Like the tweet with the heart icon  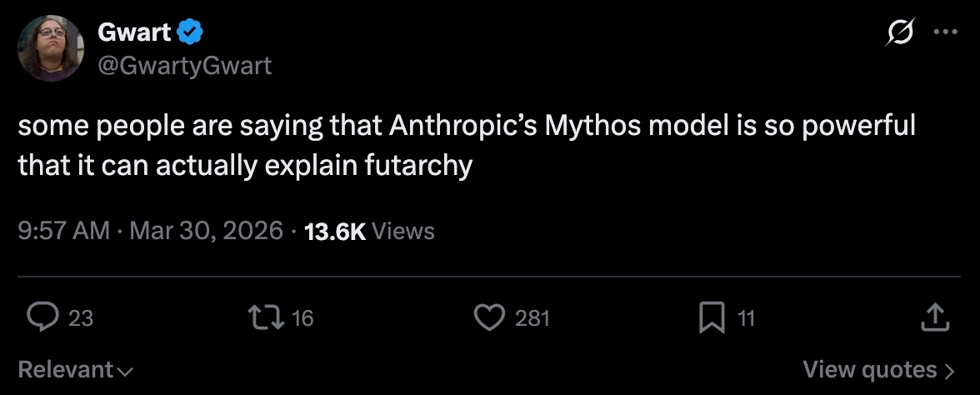point(489,317)
